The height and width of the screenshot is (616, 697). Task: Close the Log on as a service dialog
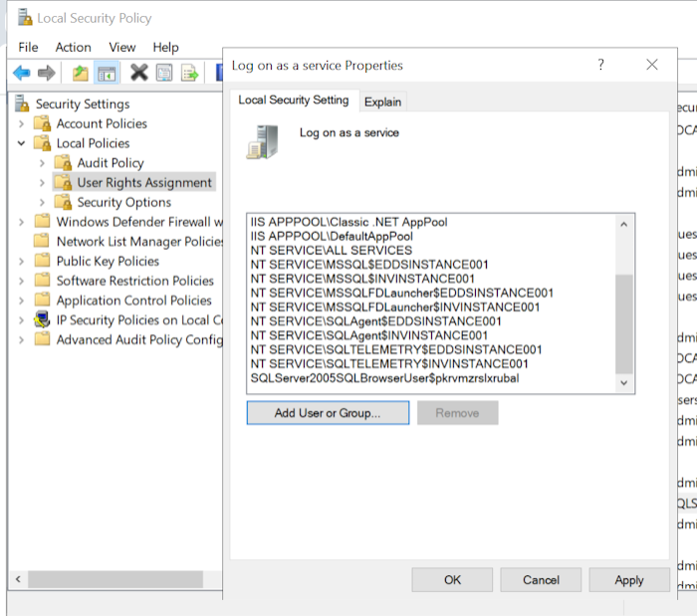[x=651, y=65]
